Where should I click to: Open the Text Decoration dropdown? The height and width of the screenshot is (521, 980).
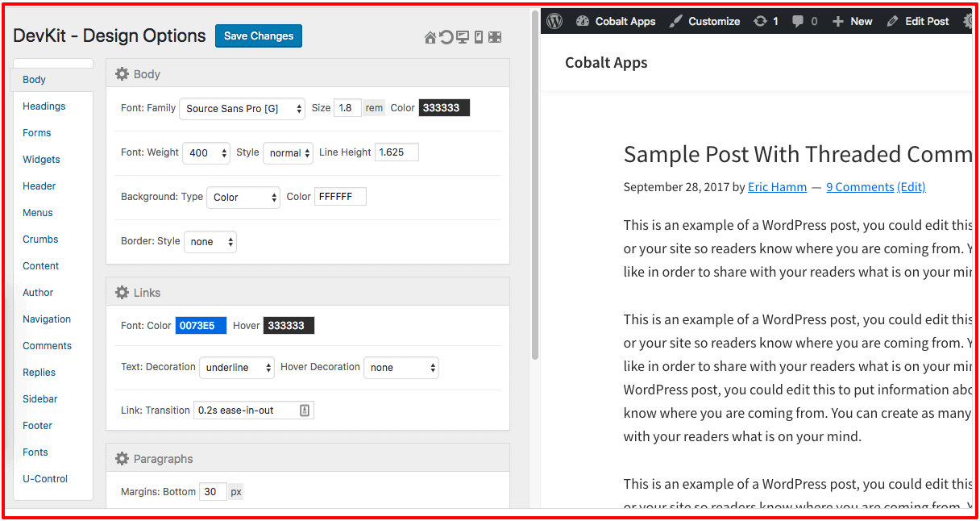pyautogui.click(x=237, y=368)
